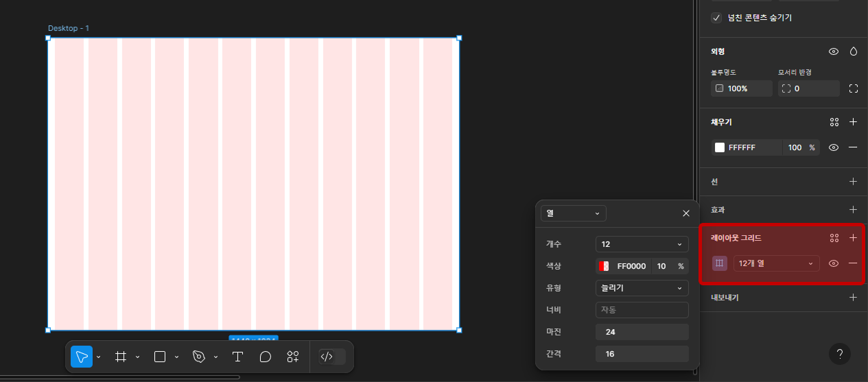The width and height of the screenshot is (868, 382).
Task: Add export setting with 내보내기 plus
Action: (854, 298)
